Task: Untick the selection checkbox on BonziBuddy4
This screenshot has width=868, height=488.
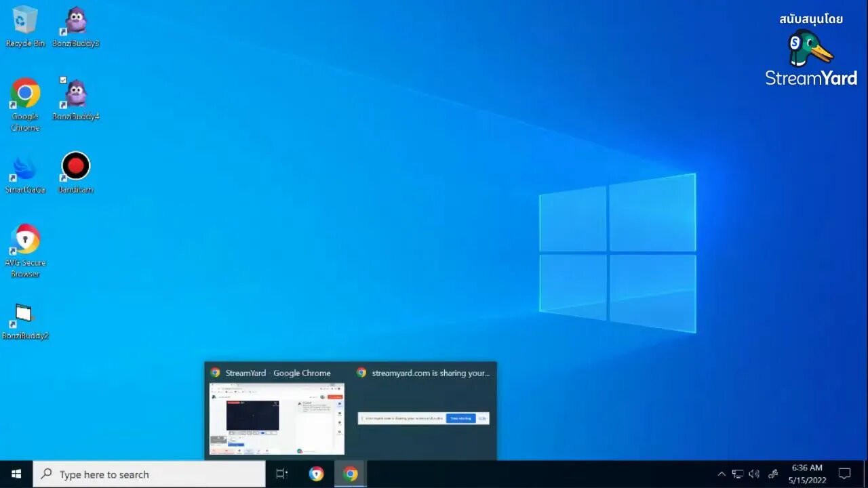Action: 63,80
